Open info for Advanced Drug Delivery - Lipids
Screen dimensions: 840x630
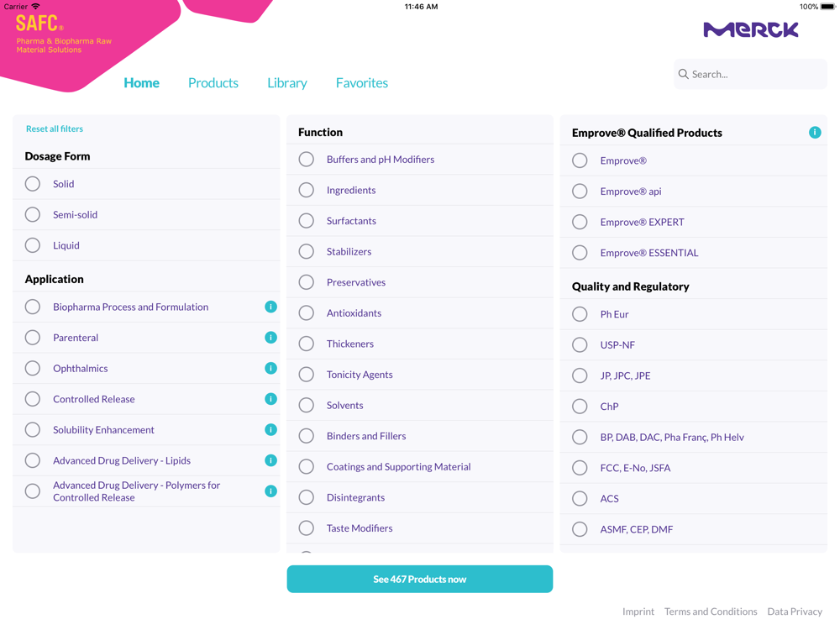(x=271, y=460)
